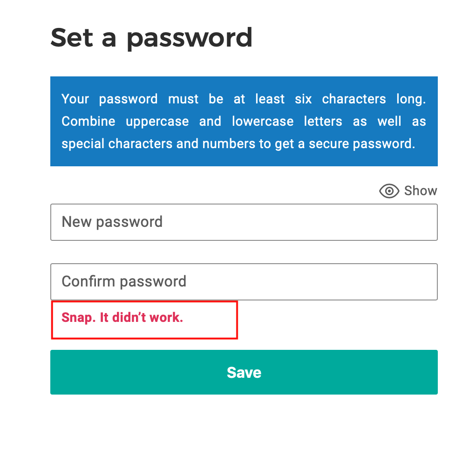Focus the New password input field
This screenshot has width=476, height=450.
244,222
